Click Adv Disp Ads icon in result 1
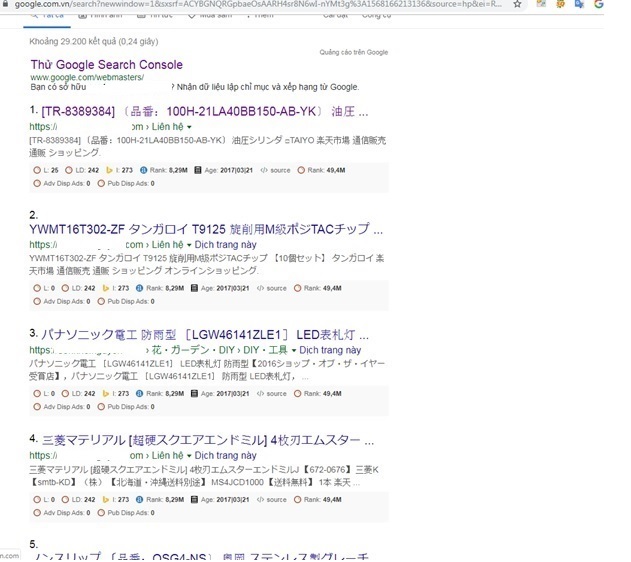631x562 pixels. click(37, 183)
